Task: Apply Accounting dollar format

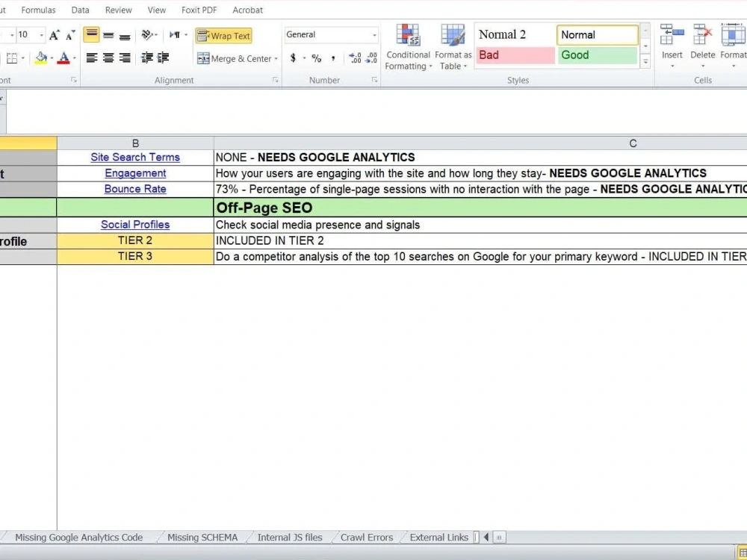Action: (x=293, y=58)
